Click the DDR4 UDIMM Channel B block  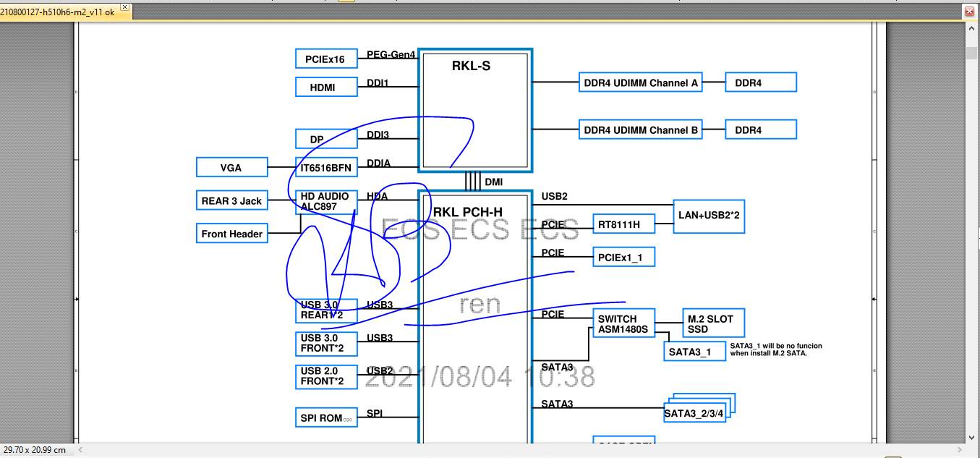pos(641,130)
